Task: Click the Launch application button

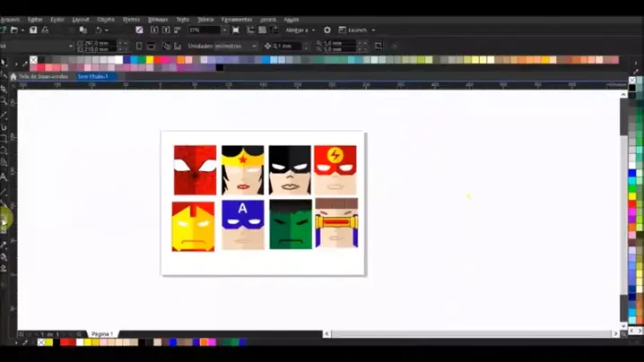Action: click(352, 30)
